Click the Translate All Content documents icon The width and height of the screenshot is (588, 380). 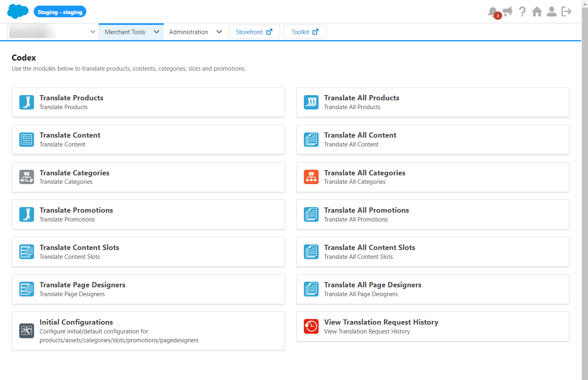(x=311, y=140)
